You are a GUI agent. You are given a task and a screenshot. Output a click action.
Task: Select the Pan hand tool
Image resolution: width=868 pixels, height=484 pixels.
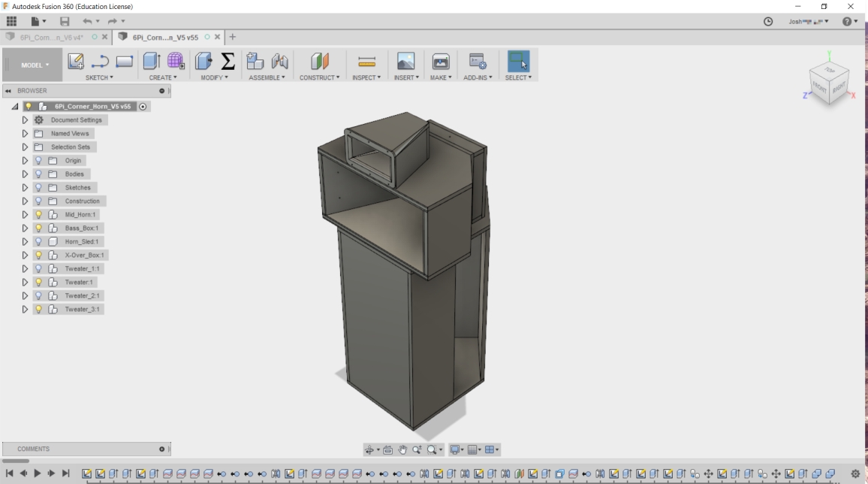[402, 450]
